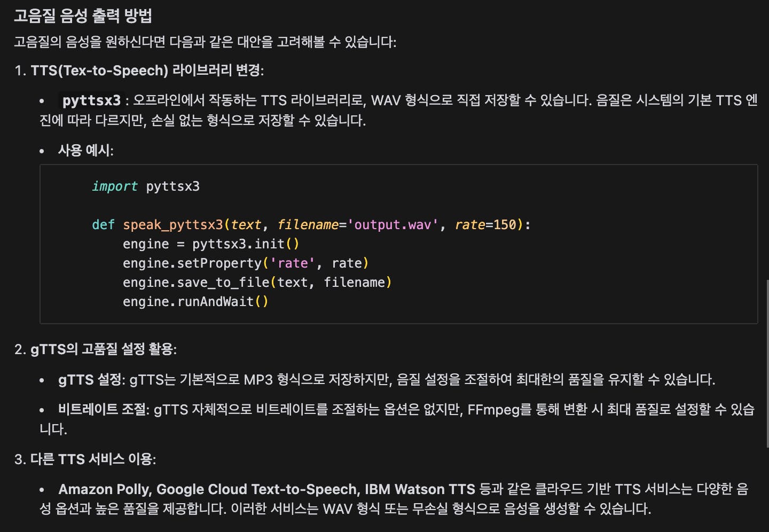
Task: Click the word 'FFmpeg를' in the bitrate bullet
Action: point(500,410)
